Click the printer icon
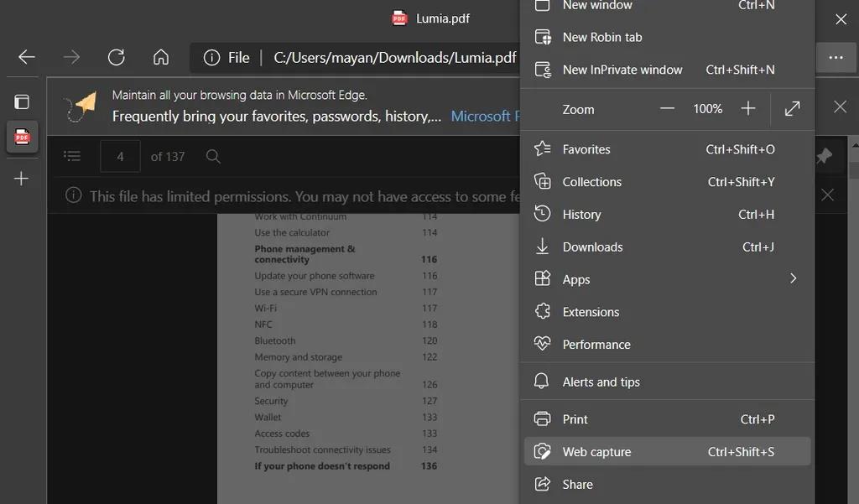Image resolution: width=859 pixels, height=504 pixels. point(543,418)
